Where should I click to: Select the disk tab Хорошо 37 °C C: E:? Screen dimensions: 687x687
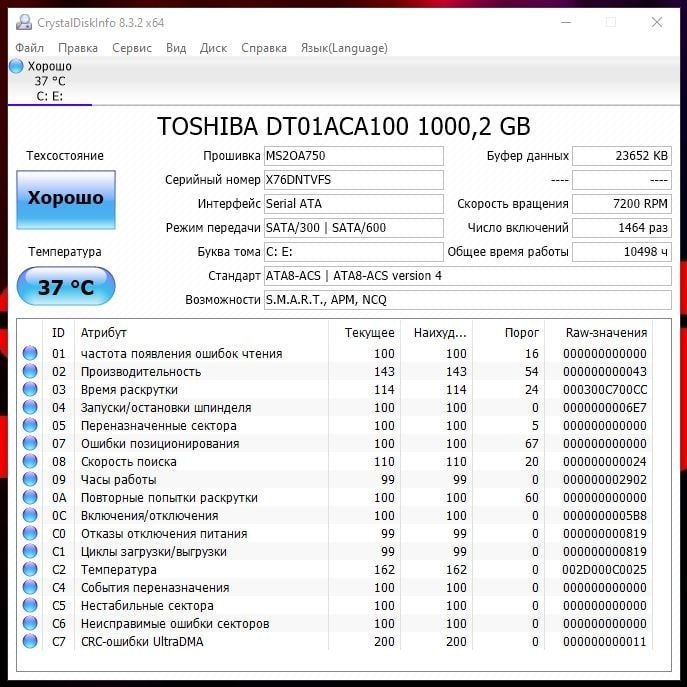(x=50, y=81)
